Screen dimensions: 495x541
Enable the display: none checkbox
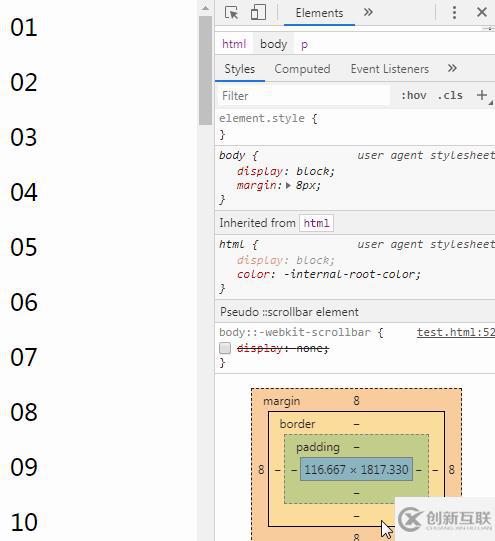pyautogui.click(x=225, y=348)
